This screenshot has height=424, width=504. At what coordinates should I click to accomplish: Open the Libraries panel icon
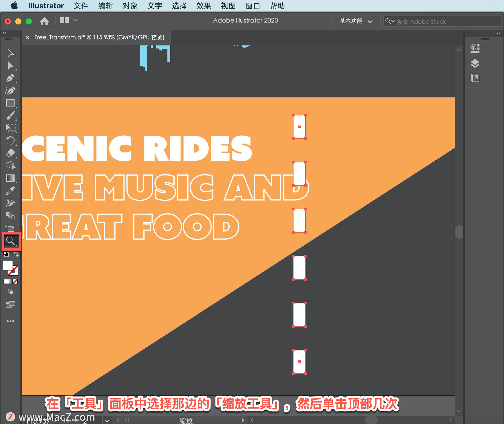[x=475, y=78]
